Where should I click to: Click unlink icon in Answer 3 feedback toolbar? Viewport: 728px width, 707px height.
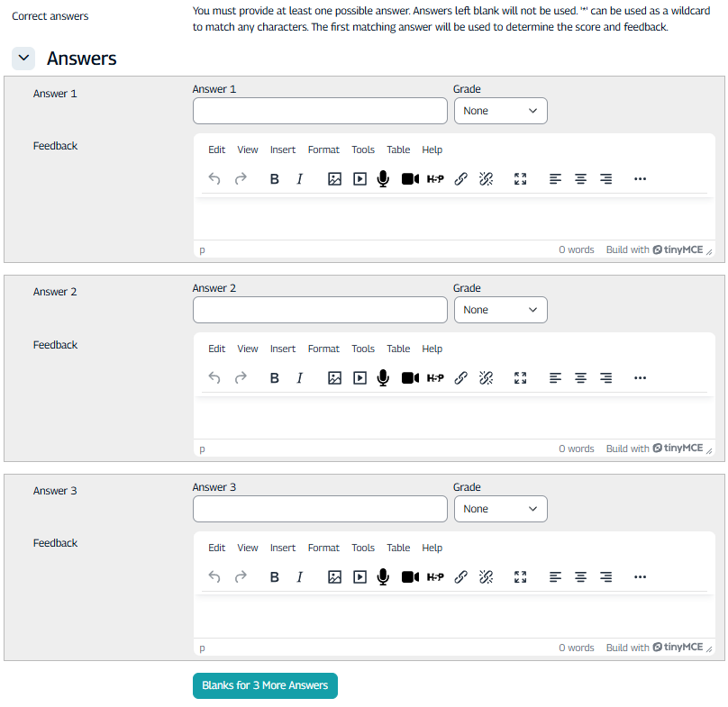(x=486, y=577)
